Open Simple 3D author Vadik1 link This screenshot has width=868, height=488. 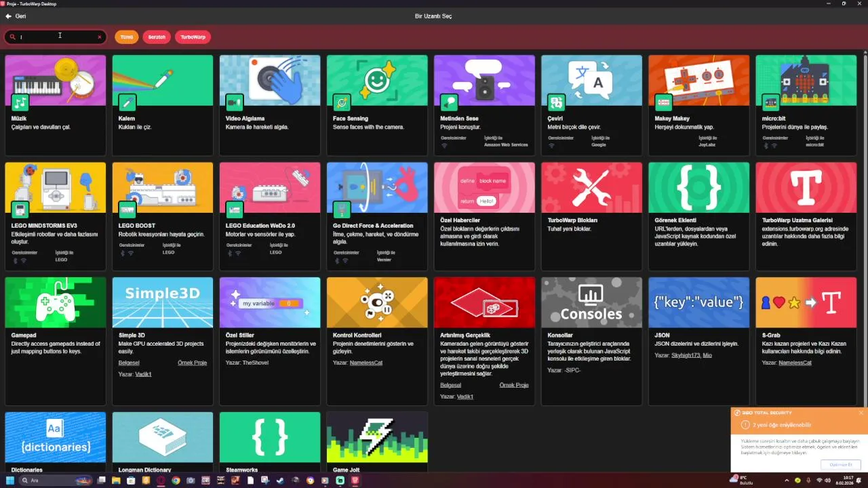(143, 374)
